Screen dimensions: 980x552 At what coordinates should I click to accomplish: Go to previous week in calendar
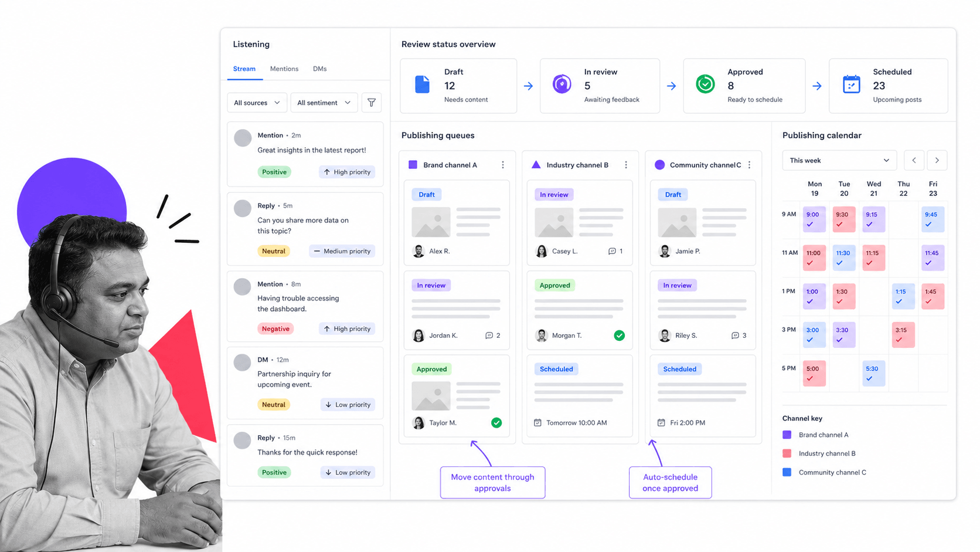click(x=914, y=160)
